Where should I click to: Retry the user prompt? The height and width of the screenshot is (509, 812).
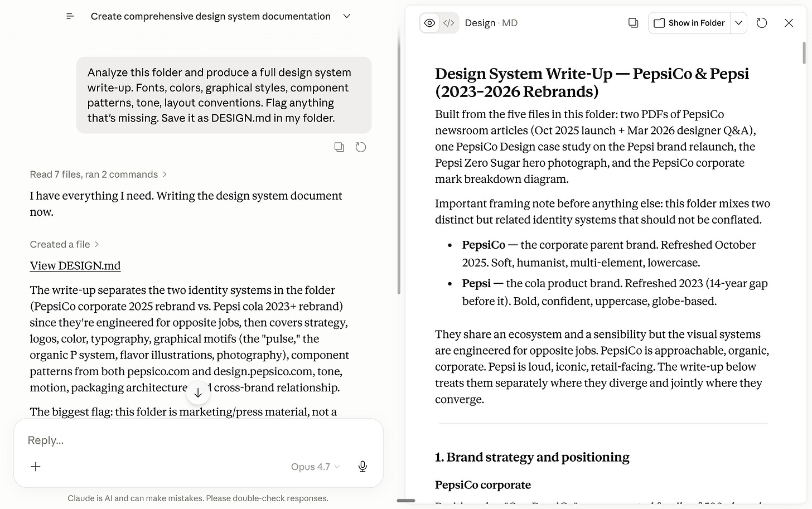click(x=361, y=147)
